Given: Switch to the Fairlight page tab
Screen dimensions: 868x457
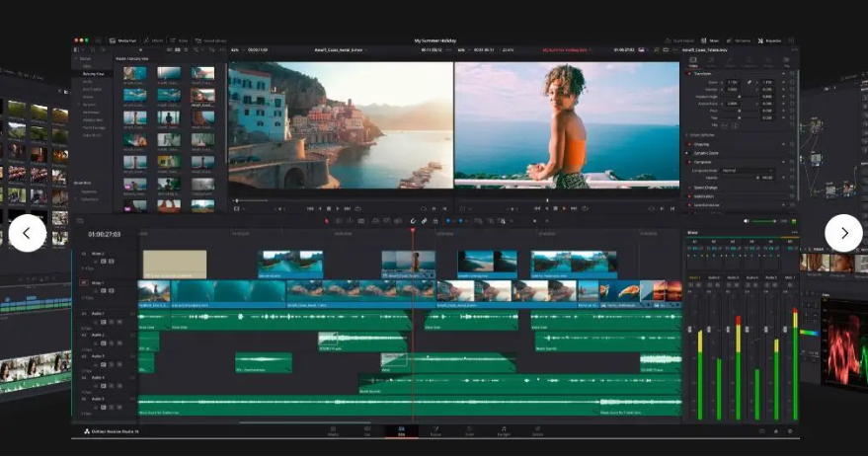Looking at the screenshot, I should (504, 431).
